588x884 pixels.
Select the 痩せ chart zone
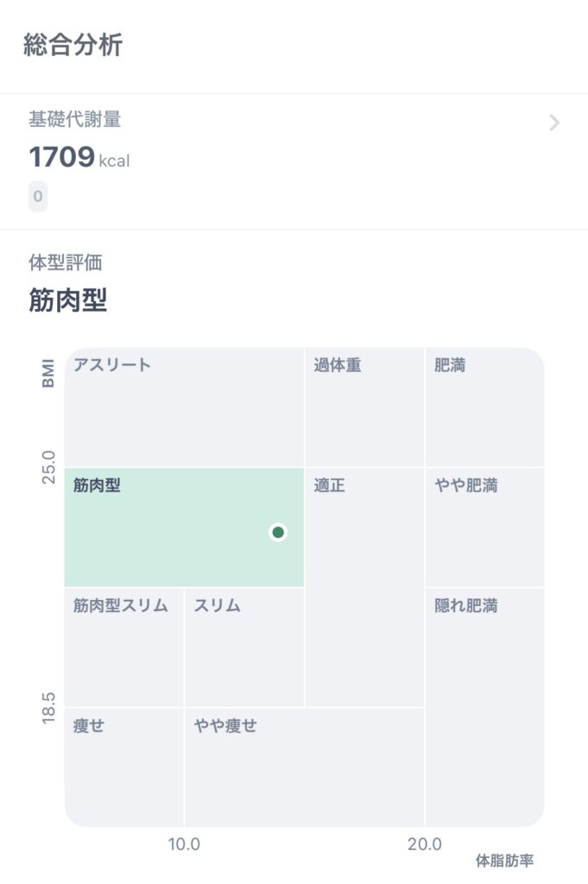tap(123, 767)
